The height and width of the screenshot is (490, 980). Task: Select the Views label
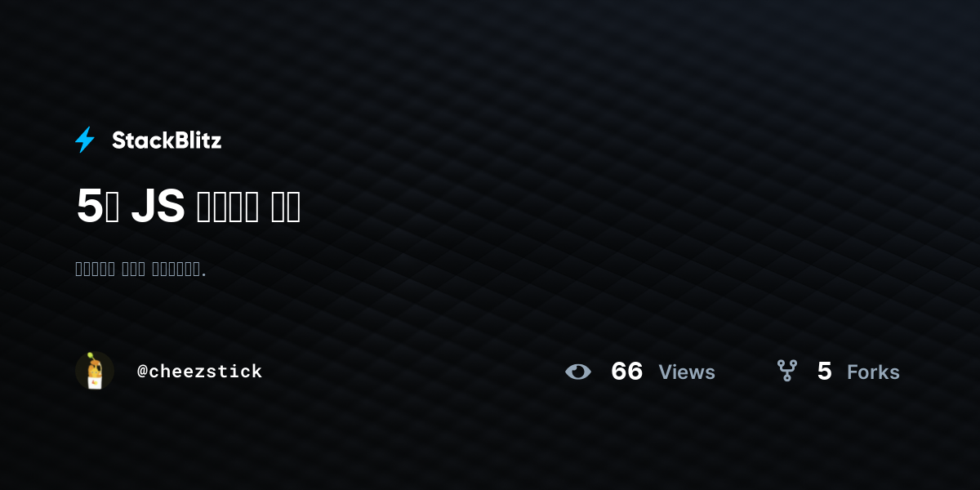[x=687, y=372]
